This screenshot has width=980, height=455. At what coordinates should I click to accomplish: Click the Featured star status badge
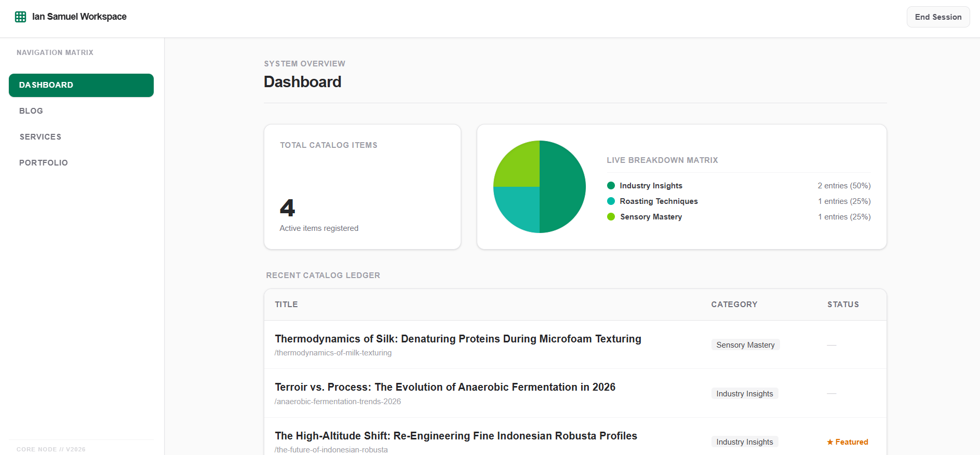pyautogui.click(x=848, y=442)
